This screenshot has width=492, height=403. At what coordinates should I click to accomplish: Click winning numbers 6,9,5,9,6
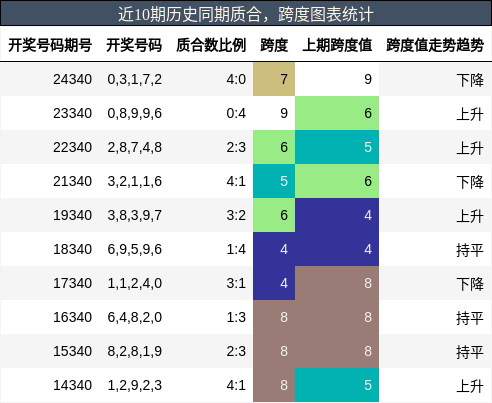(x=135, y=249)
